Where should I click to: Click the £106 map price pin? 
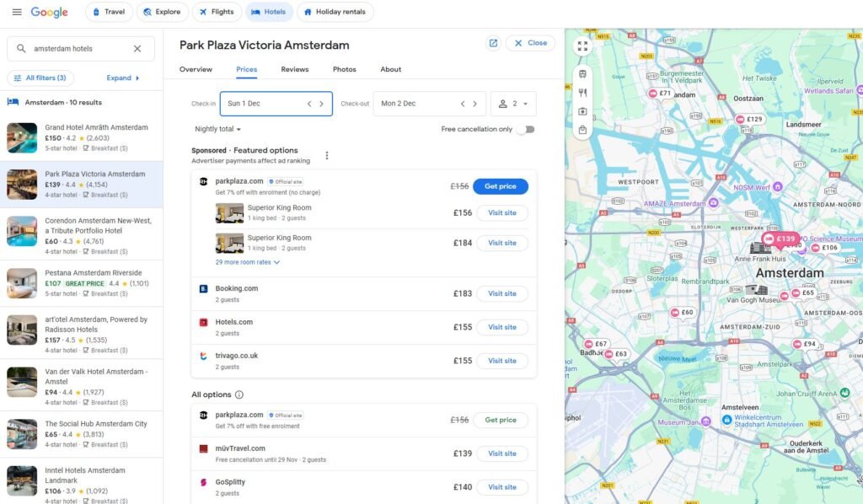tap(824, 248)
